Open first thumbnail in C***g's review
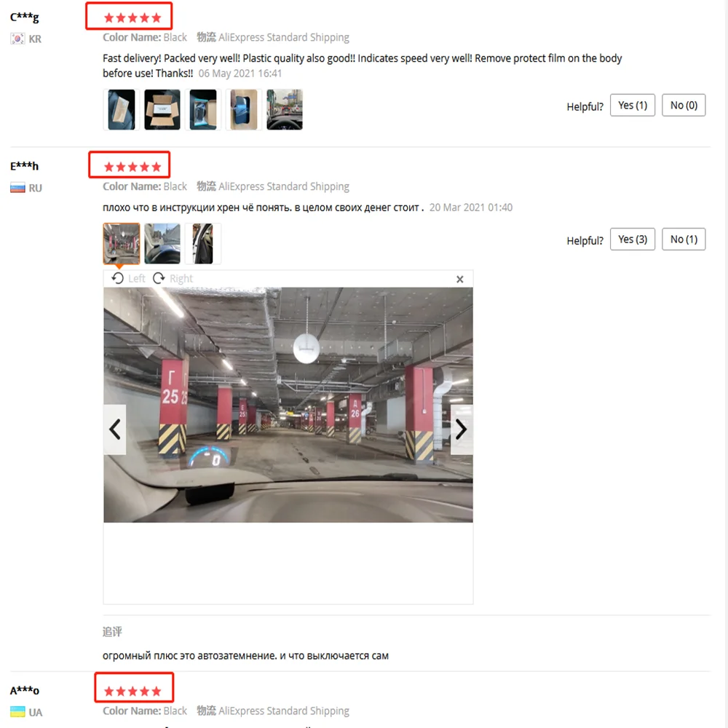Image resolution: width=728 pixels, height=728 pixels. [x=121, y=110]
